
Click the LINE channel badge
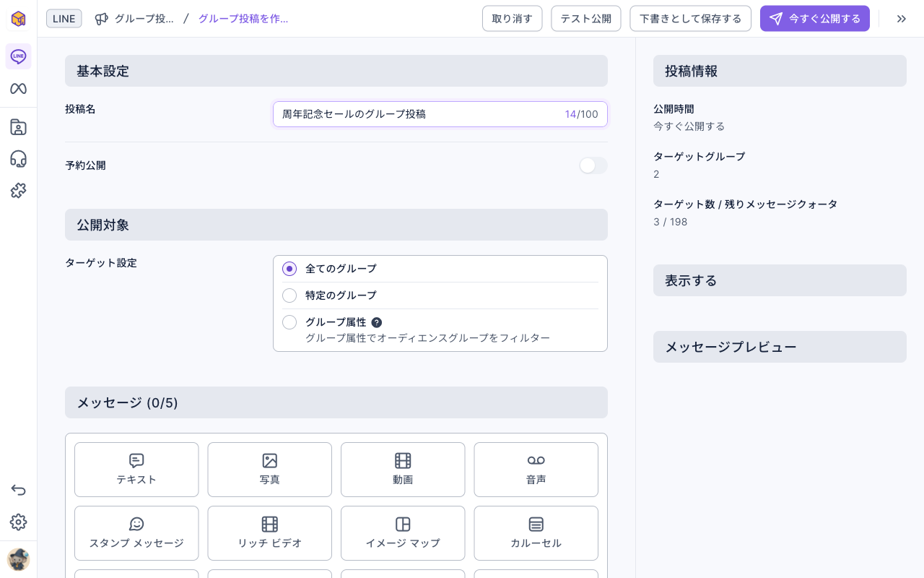click(64, 19)
